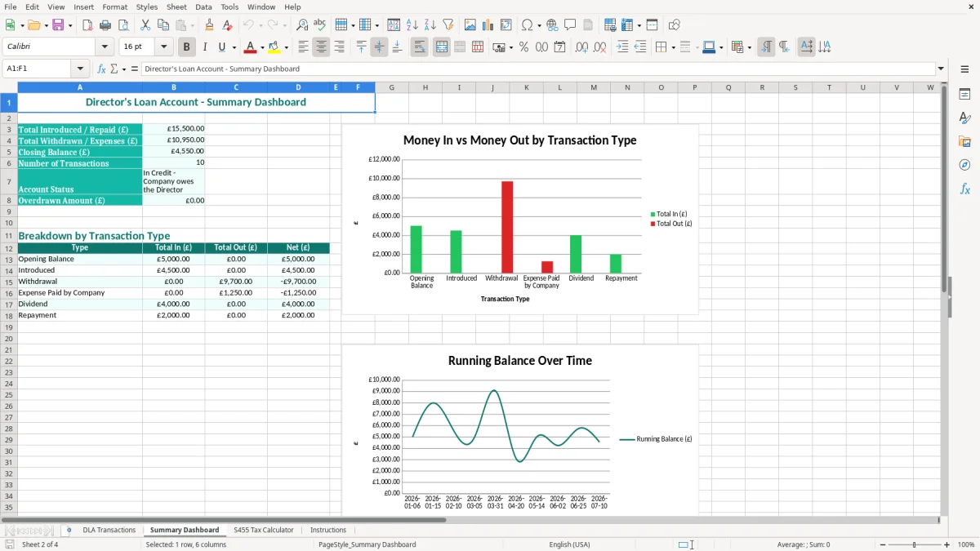
Task: Switch to Instructions sheet tab
Action: pyautogui.click(x=328, y=530)
